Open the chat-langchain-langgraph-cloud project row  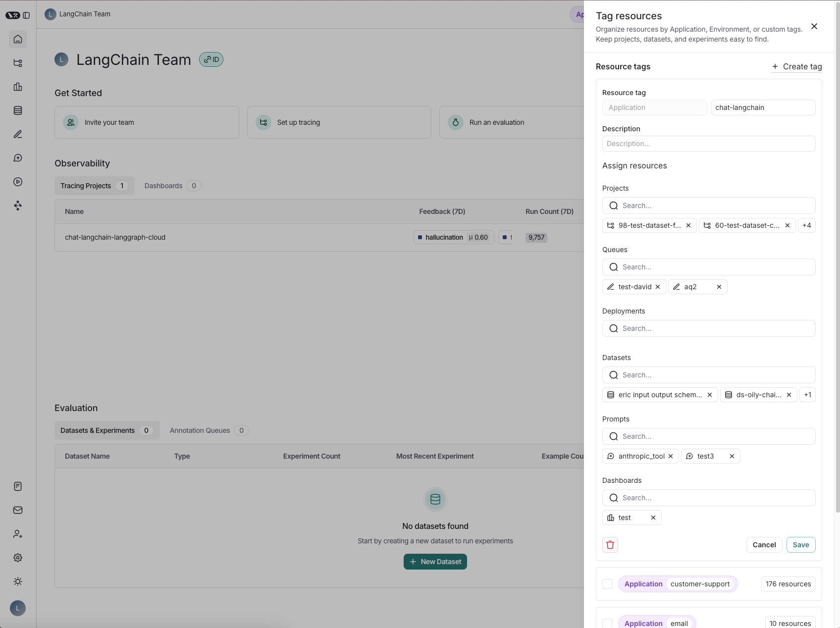(319, 237)
